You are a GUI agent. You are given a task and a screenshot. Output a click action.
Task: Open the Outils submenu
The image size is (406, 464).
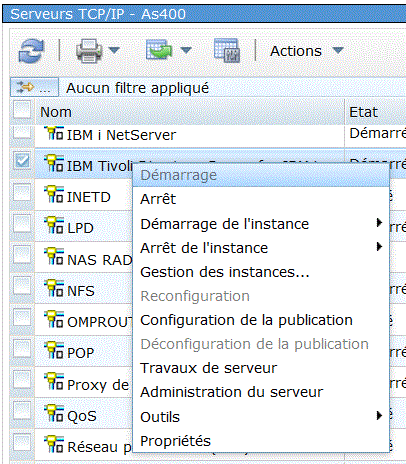pos(261,417)
